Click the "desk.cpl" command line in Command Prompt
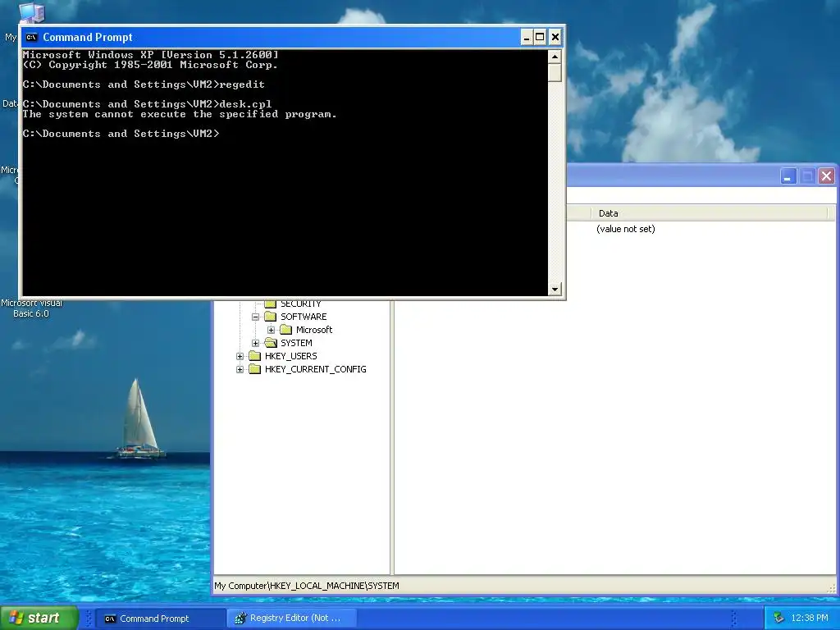Screen dimensions: 840x630 tap(148, 104)
